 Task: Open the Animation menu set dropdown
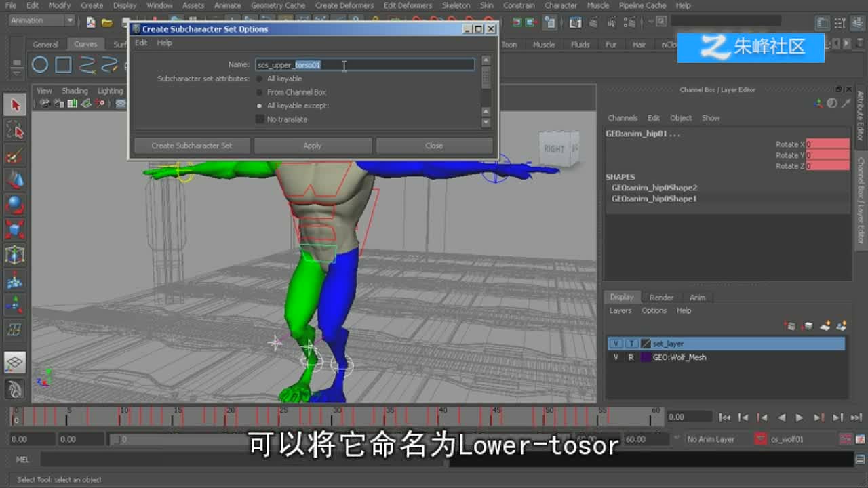(41, 20)
